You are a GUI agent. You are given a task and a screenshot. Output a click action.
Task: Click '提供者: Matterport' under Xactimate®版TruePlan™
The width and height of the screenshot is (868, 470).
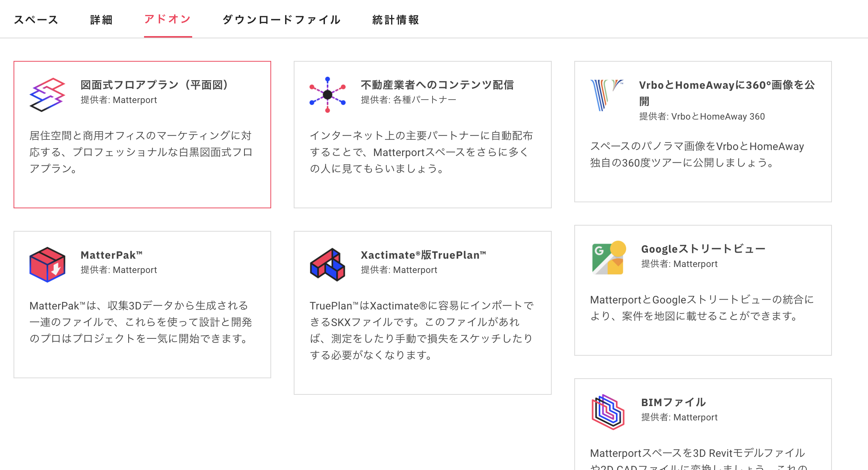coord(399,270)
